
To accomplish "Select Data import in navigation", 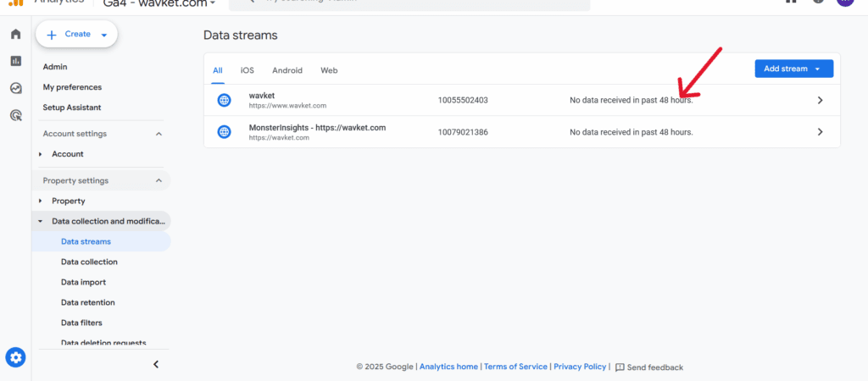I will click(x=83, y=282).
